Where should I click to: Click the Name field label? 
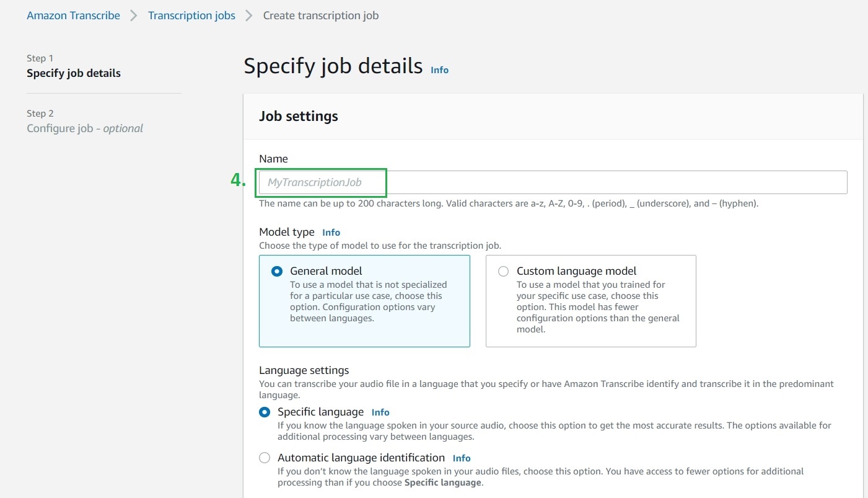[273, 159]
